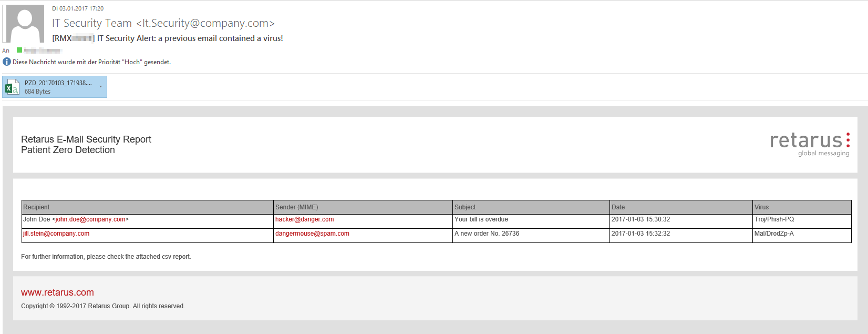Open the attachment dropdown arrow
The height and width of the screenshot is (334, 868).
coord(100,87)
